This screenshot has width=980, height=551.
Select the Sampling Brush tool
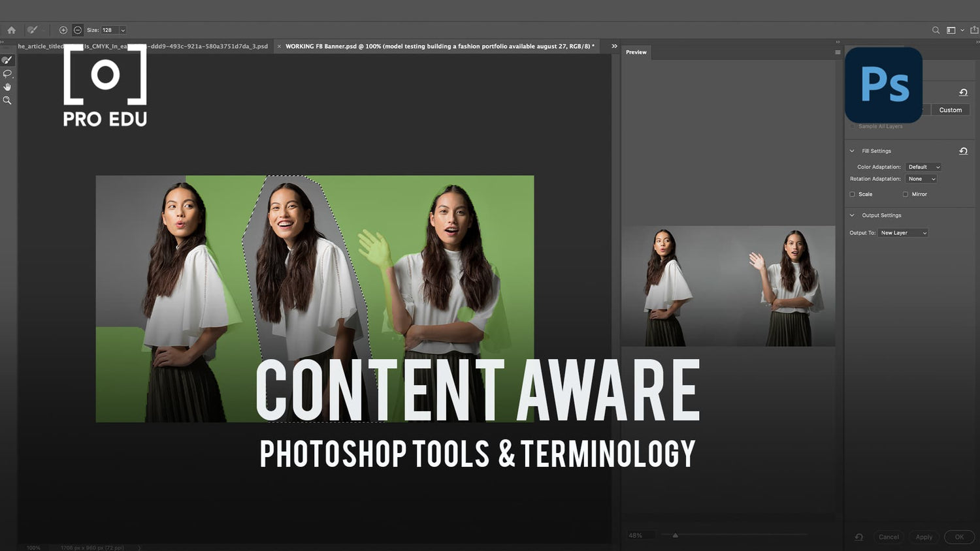7,59
